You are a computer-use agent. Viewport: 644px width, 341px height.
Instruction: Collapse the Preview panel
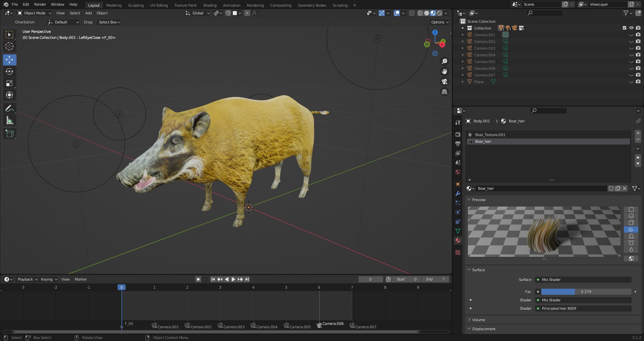pos(469,200)
